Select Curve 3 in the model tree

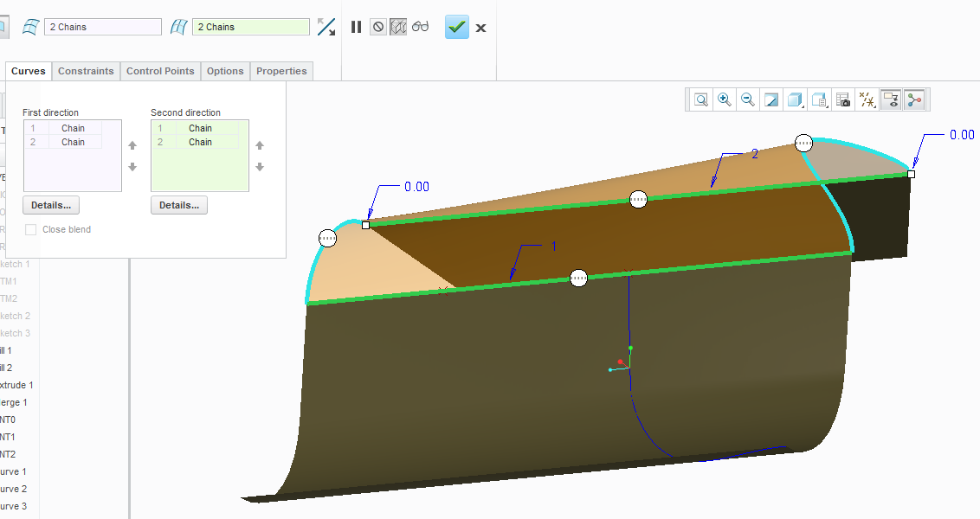coord(13,507)
